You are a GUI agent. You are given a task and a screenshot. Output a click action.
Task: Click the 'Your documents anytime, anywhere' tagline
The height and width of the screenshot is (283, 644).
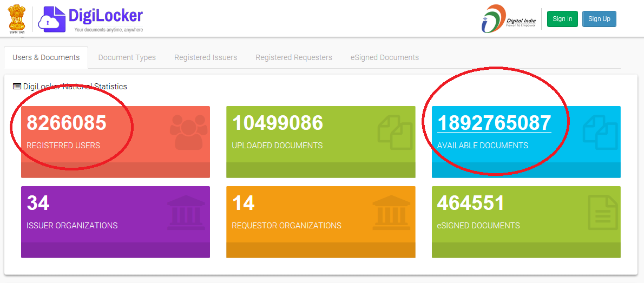[x=108, y=30]
